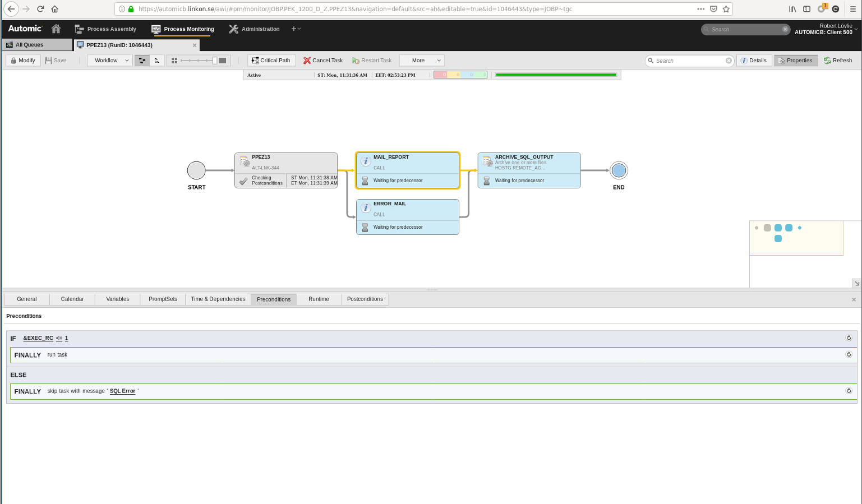Viewport: 862px width, 504px height.
Task: Open the Workflow view dropdown
Action: (x=110, y=61)
